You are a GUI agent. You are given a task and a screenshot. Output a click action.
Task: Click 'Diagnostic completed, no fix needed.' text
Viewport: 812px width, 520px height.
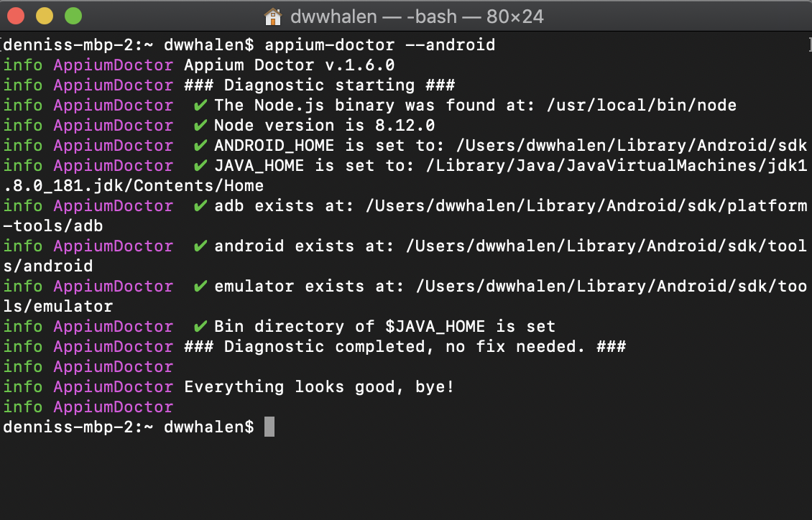405,347
